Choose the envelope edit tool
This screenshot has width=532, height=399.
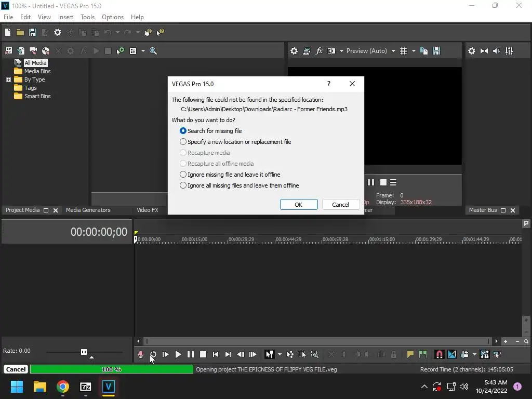click(x=290, y=354)
